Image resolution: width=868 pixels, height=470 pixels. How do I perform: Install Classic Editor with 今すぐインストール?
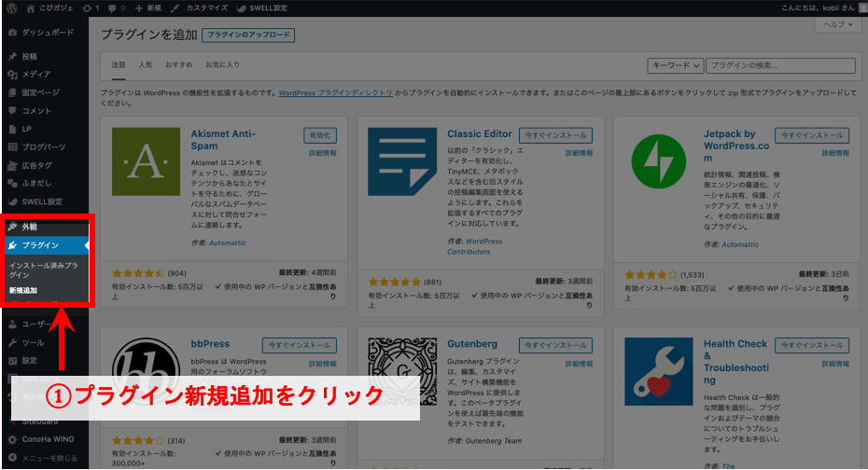tap(555, 135)
